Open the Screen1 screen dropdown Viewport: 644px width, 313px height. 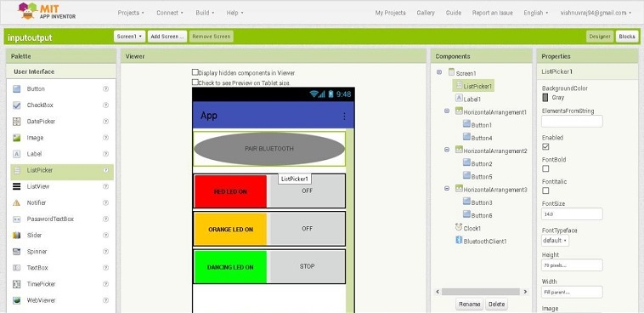point(129,37)
